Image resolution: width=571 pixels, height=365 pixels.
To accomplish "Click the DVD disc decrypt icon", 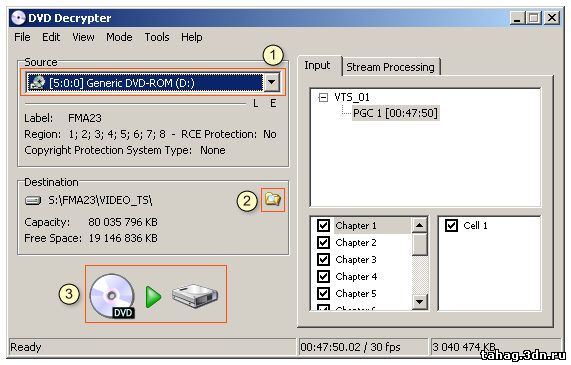I will (113, 295).
